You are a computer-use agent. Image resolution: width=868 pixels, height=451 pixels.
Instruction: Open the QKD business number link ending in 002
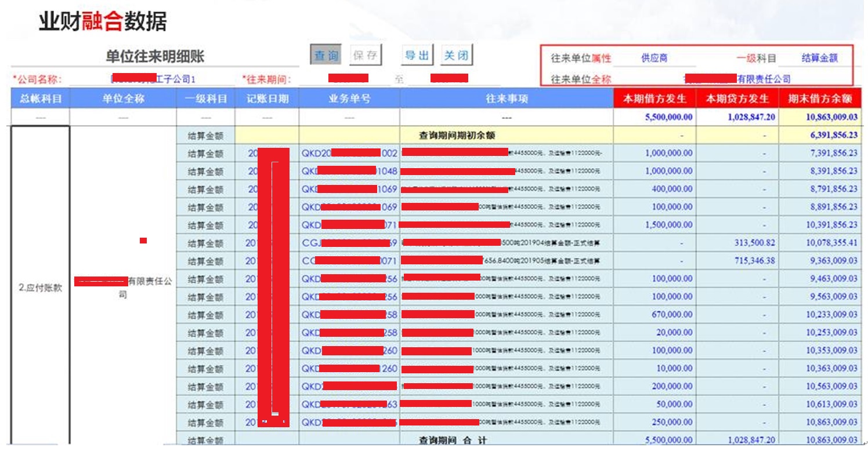pyautogui.click(x=349, y=153)
